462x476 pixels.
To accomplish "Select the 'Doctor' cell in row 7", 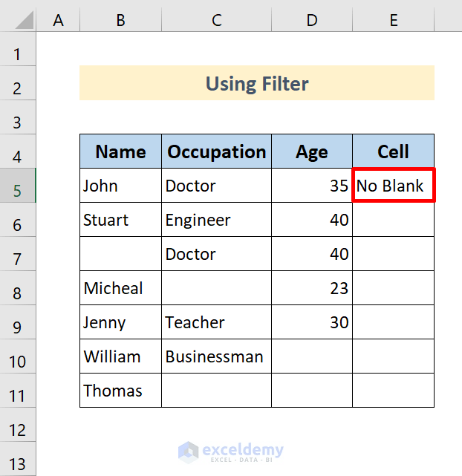I will tap(216, 254).
